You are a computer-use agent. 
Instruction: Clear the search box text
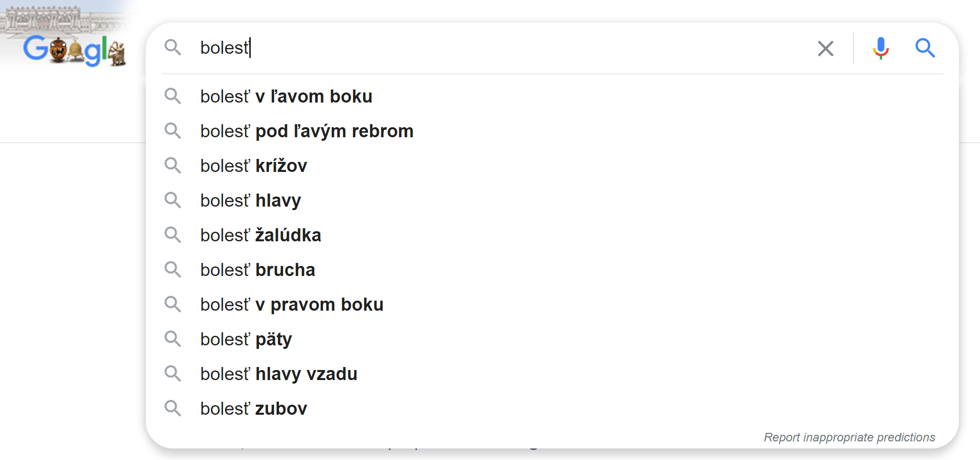pos(825,49)
